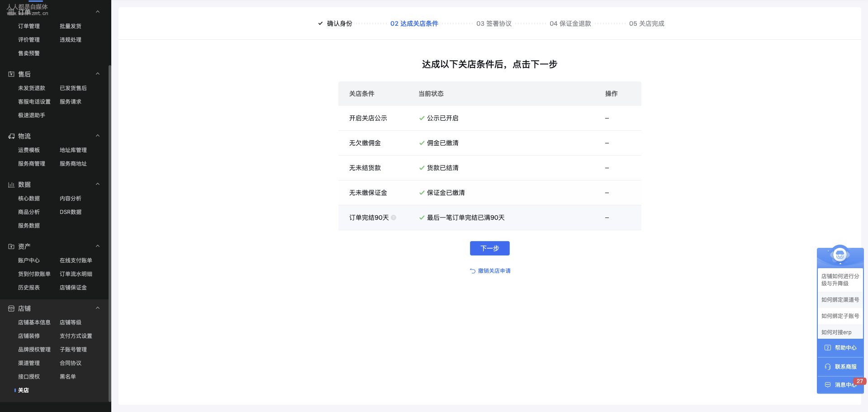Open help article 如何绑定渠道号
The image size is (868, 412).
tap(840, 300)
